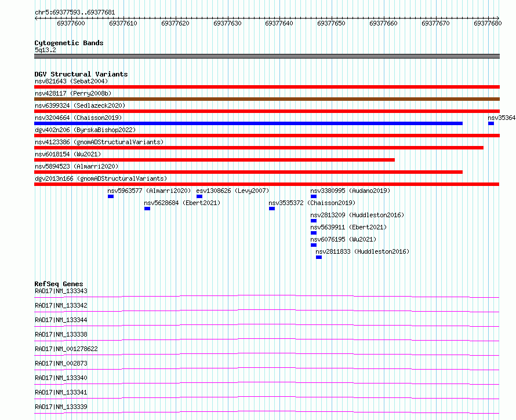Open the nsv6076195 (Wu2021) label

pyautogui.click(x=343, y=239)
